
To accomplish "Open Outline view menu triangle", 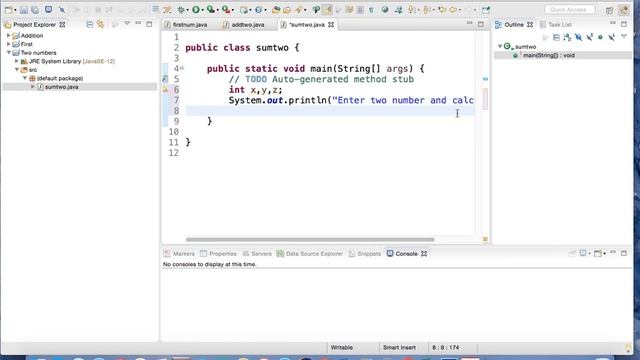I will (x=624, y=37).
